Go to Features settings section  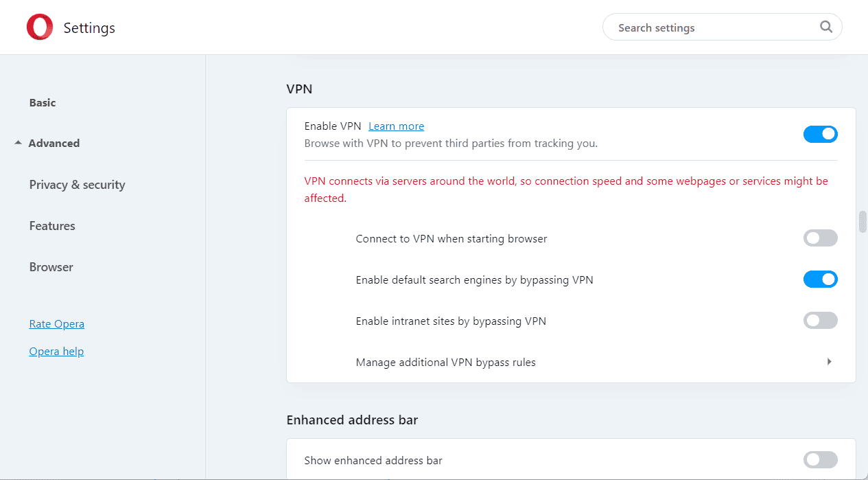coord(52,226)
